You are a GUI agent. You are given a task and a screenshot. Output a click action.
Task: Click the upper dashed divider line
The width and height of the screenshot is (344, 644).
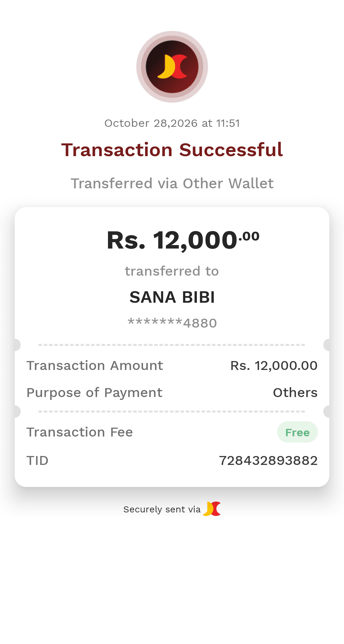coord(172,345)
